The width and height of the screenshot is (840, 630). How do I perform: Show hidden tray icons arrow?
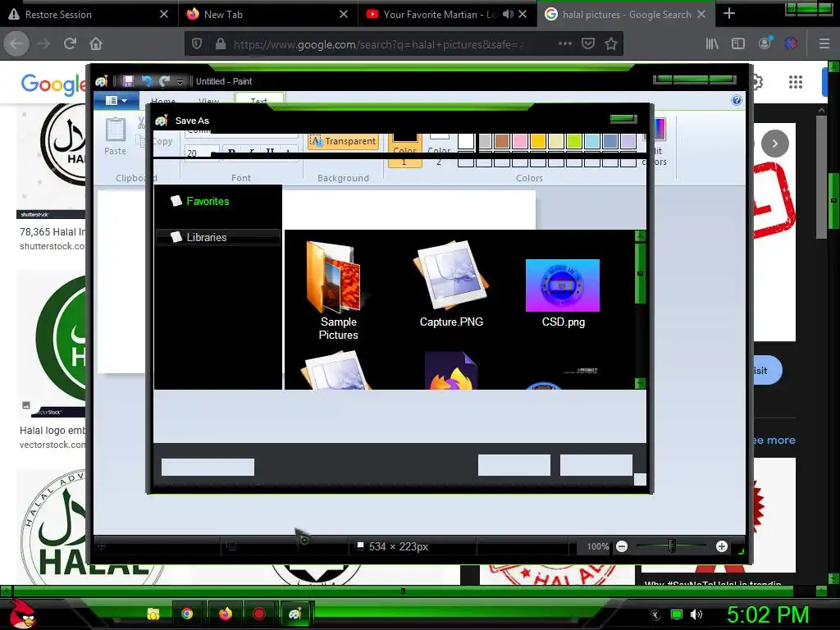tap(655, 614)
